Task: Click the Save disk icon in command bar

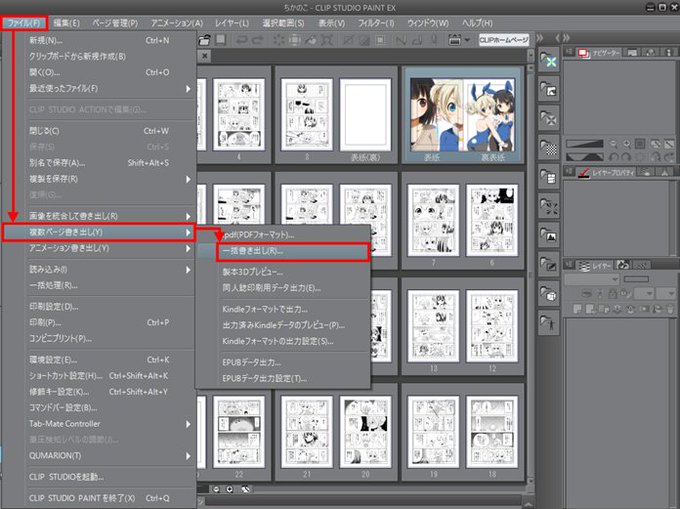Action: tap(221, 40)
